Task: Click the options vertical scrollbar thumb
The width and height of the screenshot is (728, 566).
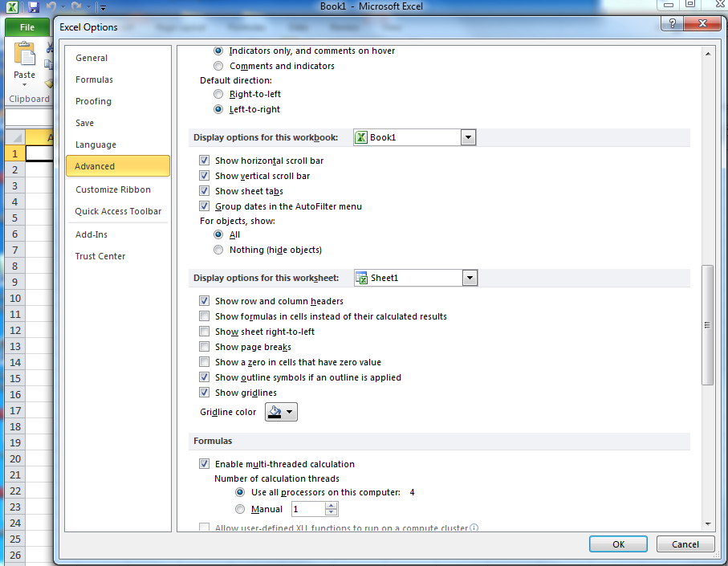Action: click(x=708, y=325)
